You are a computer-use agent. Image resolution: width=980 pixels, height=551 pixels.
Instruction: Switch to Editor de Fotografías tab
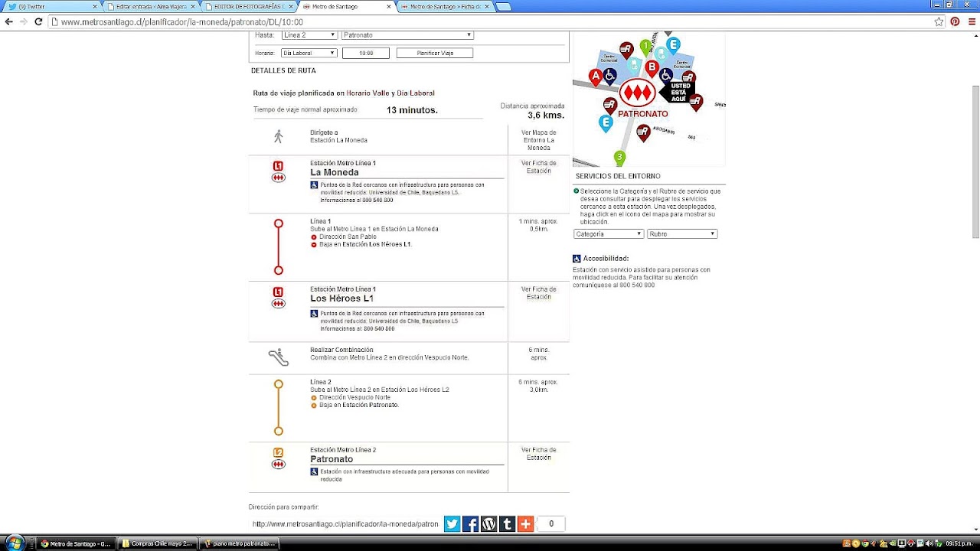click(x=249, y=6)
